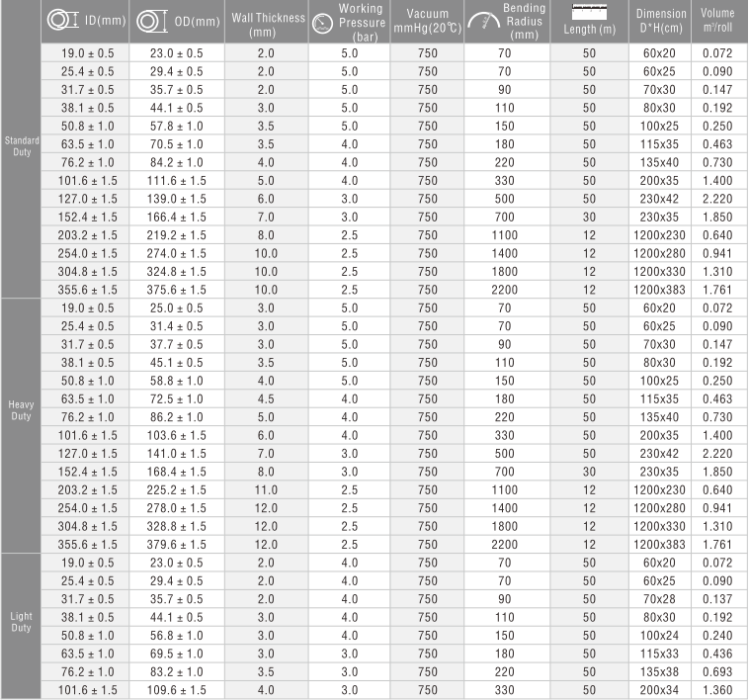The image size is (749, 700).
Task: Select dimension cell 70x28
Action: pos(659,599)
